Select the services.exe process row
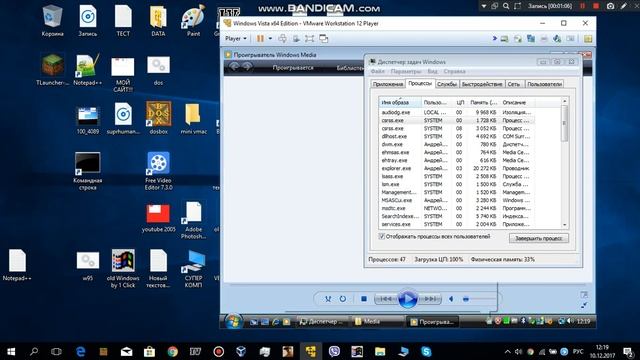 click(x=456, y=224)
